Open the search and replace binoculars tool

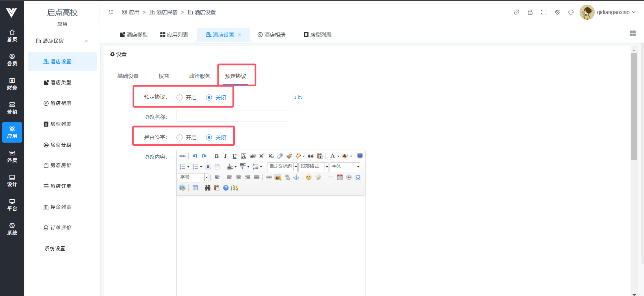pos(208,188)
